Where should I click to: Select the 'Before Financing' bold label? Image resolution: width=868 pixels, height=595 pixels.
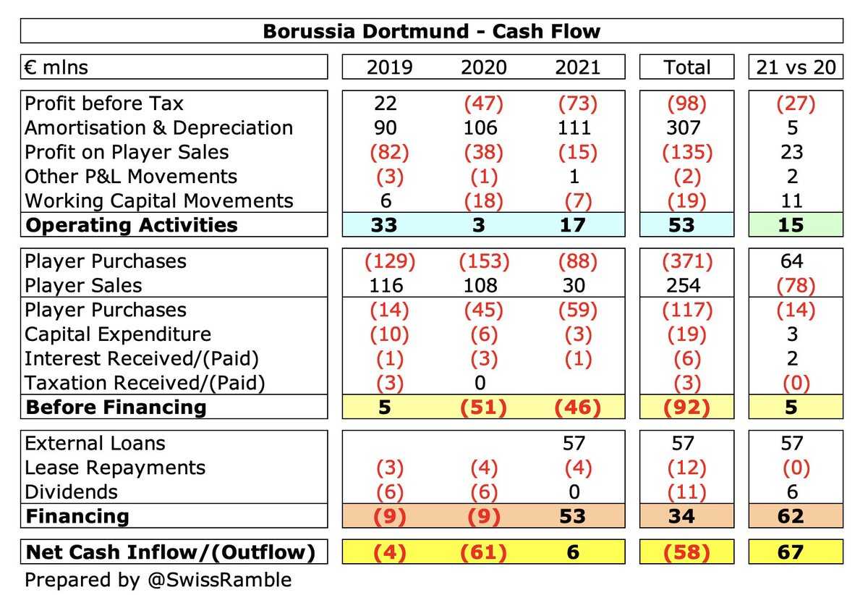point(116,407)
